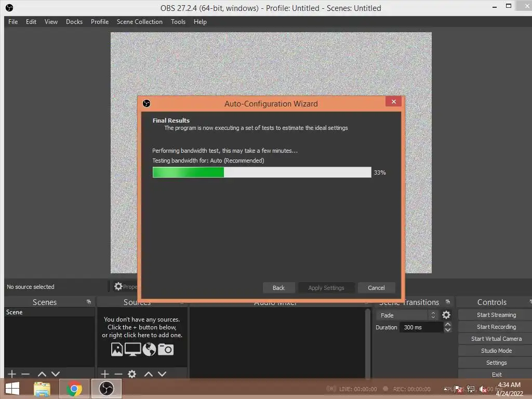Open the Edit menu

(31, 22)
